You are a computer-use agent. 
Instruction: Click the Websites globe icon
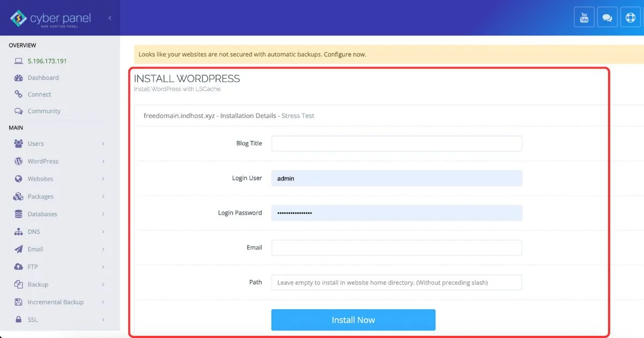(x=18, y=179)
